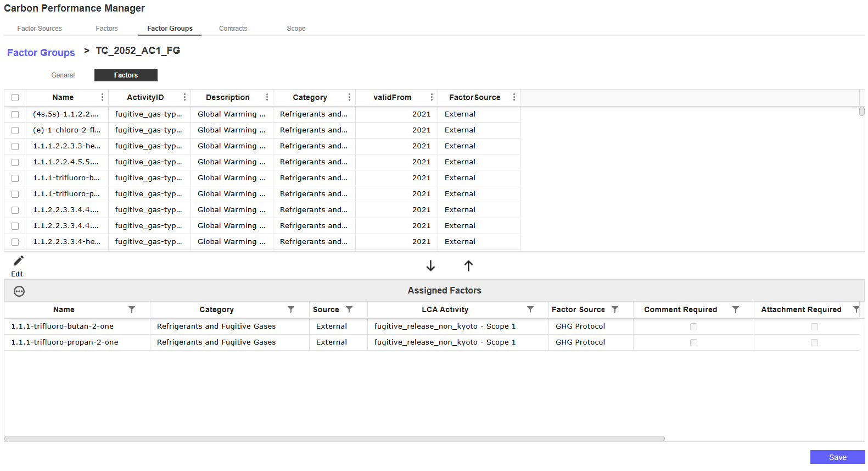Open ActivityID column menu

tap(184, 97)
